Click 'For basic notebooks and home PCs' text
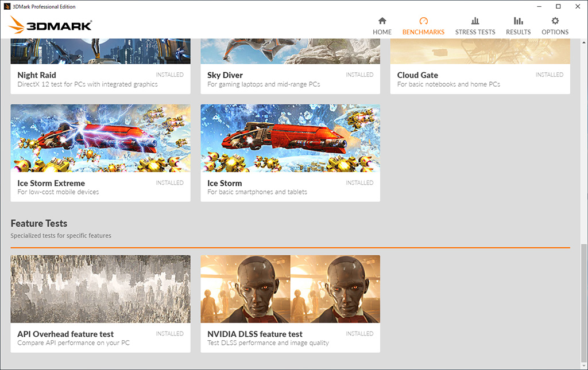This screenshot has width=588, height=370. [x=448, y=84]
